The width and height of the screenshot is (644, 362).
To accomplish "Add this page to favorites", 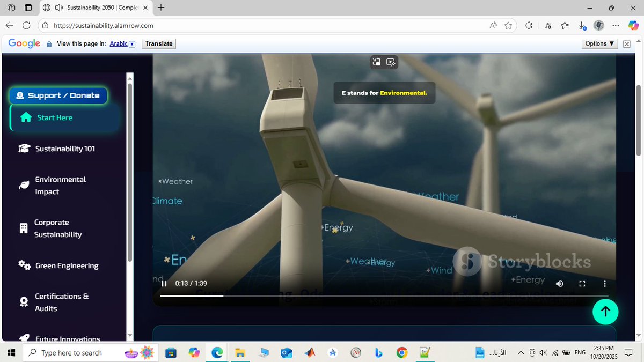I will coord(508,25).
